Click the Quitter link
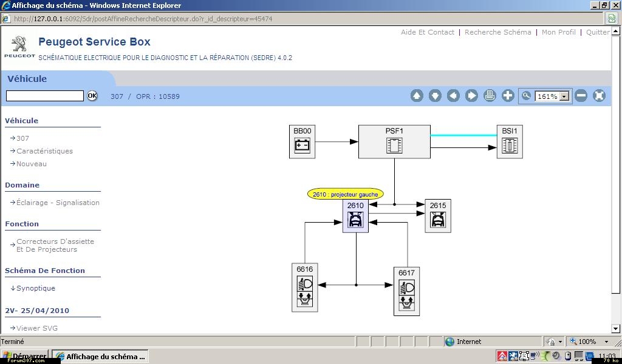 point(598,33)
